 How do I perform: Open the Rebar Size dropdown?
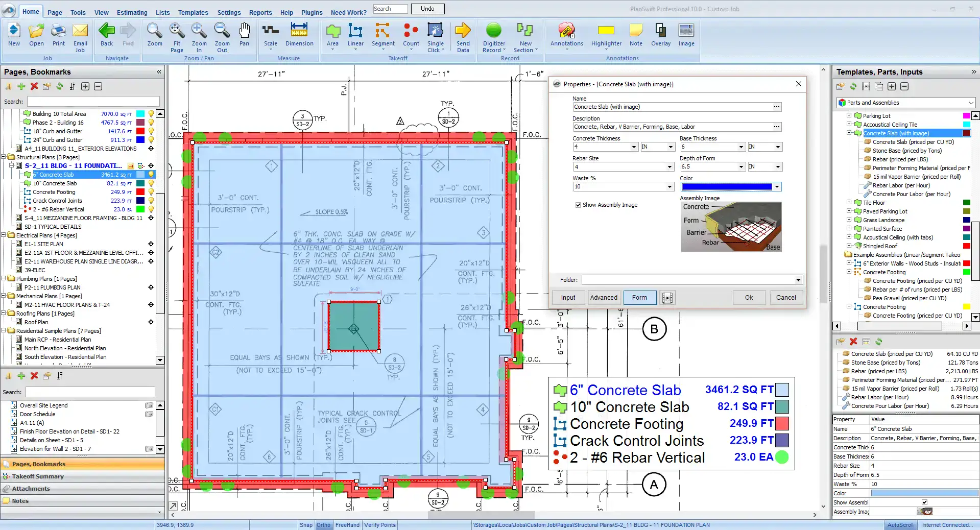point(670,167)
